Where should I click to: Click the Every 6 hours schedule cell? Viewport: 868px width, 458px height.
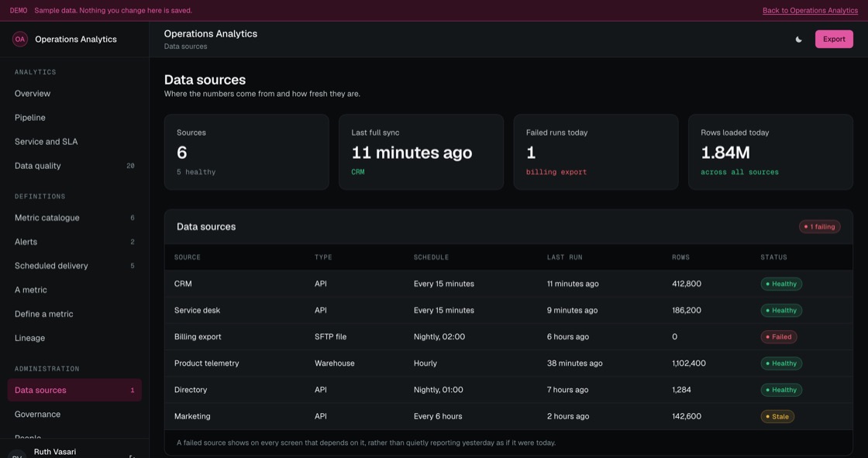(x=438, y=416)
